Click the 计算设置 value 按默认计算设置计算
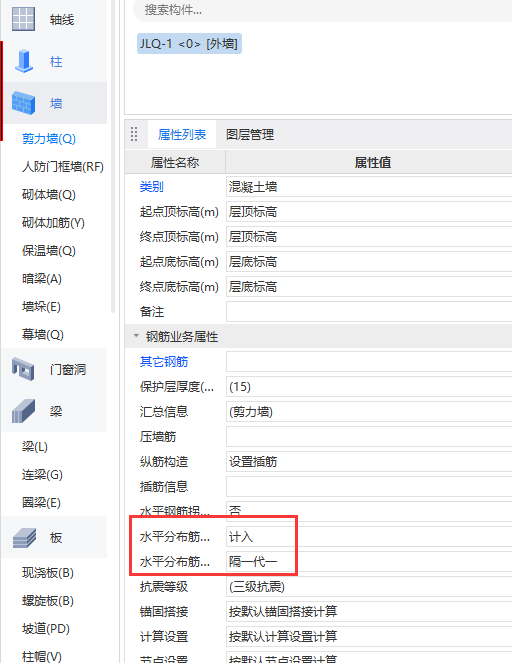512x663 pixels. [369, 636]
